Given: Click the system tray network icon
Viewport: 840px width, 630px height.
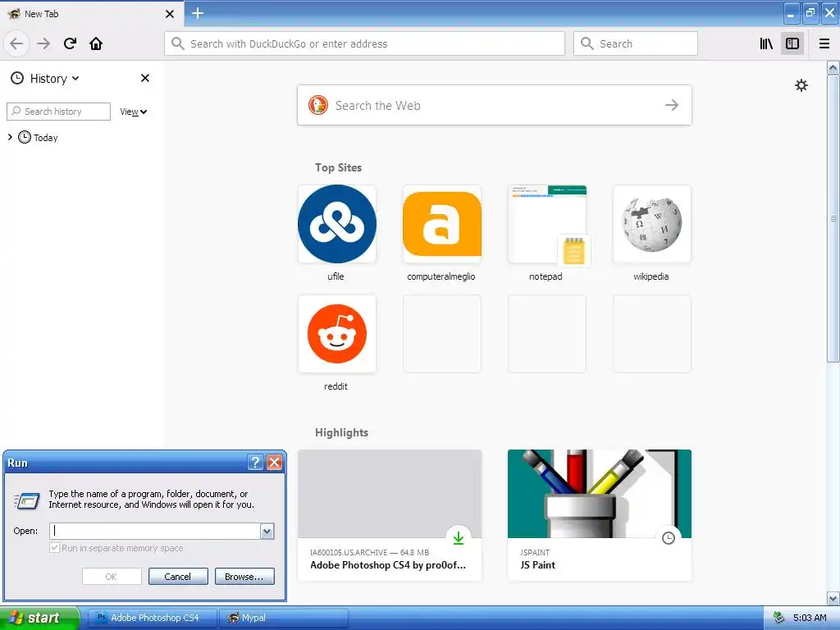Looking at the screenshot, I should [778, 618].
